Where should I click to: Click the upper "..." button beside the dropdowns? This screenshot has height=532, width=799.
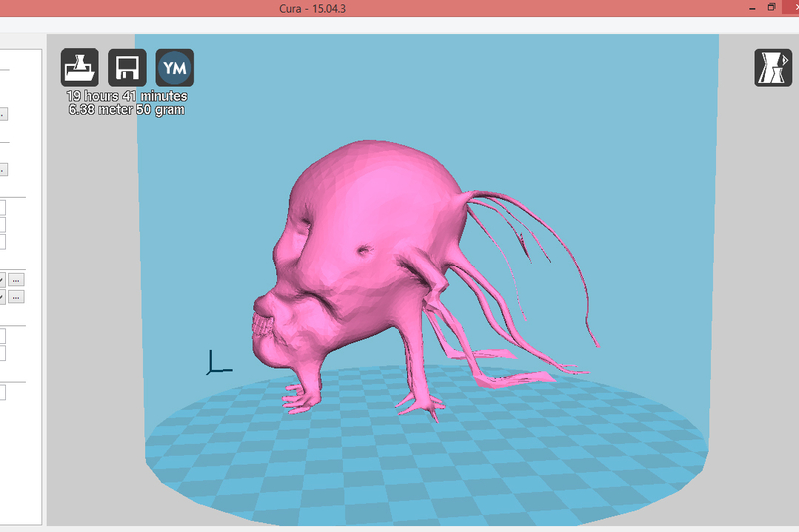[17, 280]
